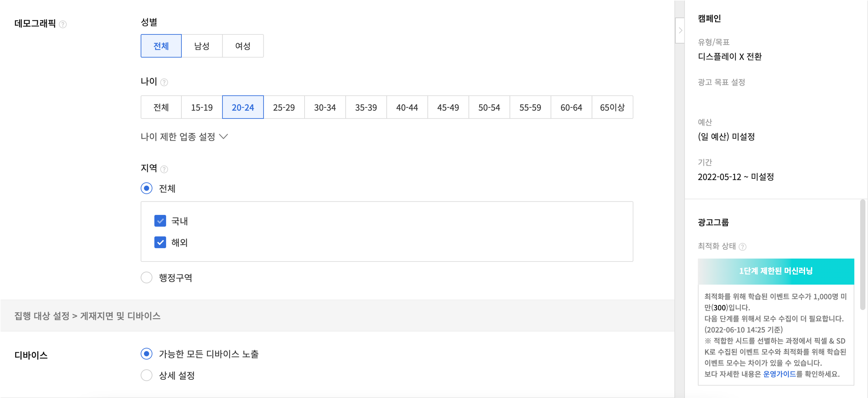Select age range 65이상
The height and width of the screenshot is (398, 868).
tap(613, 107)
